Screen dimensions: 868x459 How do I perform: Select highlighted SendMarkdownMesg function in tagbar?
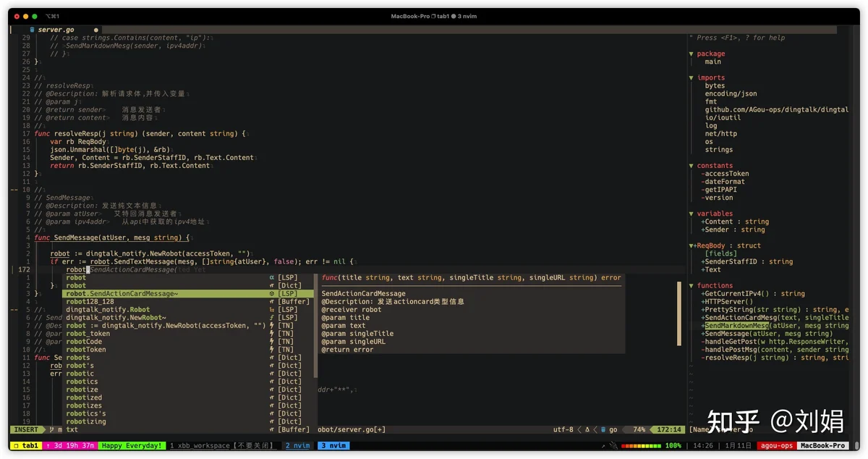click(x=737, y=326)
